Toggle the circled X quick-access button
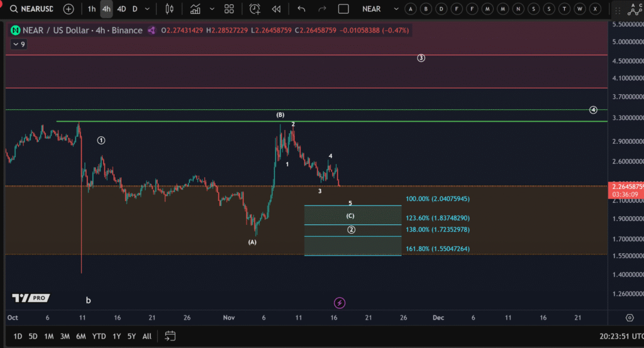Screen dimensions: 644x348 tap(594, 9)
